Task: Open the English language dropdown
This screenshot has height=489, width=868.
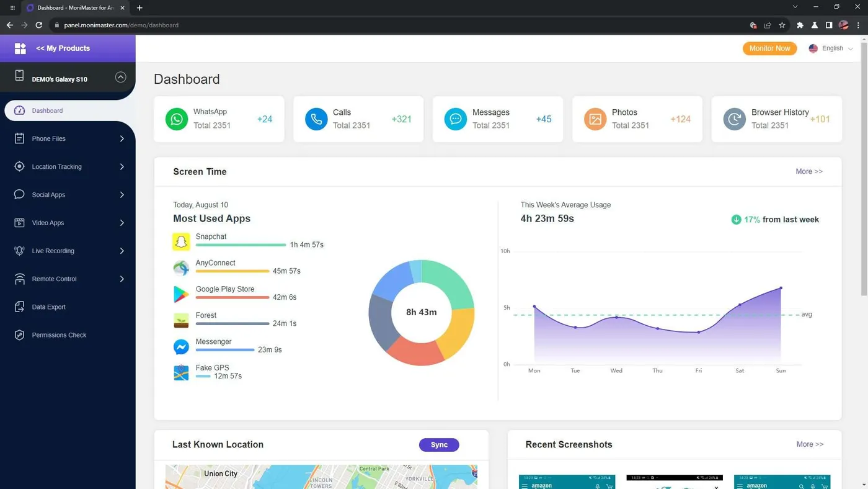Action: [831, 48]
